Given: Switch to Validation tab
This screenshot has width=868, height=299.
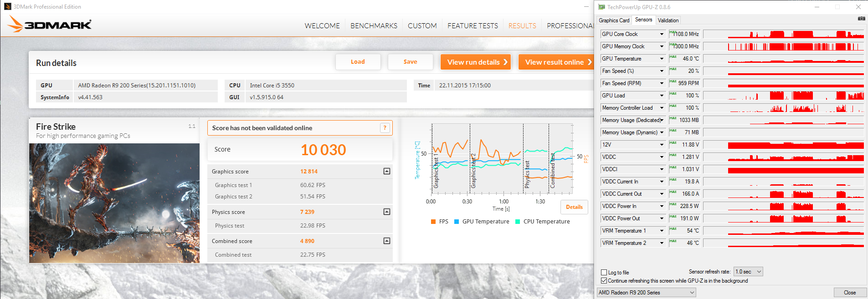Looking at the screenshot, I should 668,20.
